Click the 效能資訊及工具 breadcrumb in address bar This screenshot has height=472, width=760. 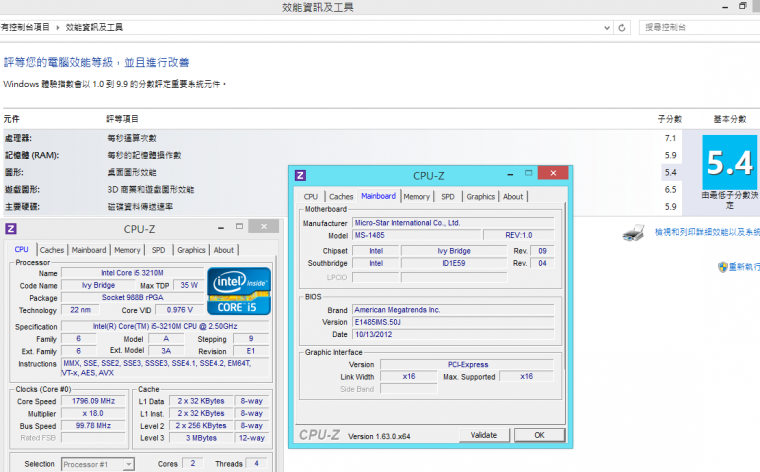click(x=94, y=28)
